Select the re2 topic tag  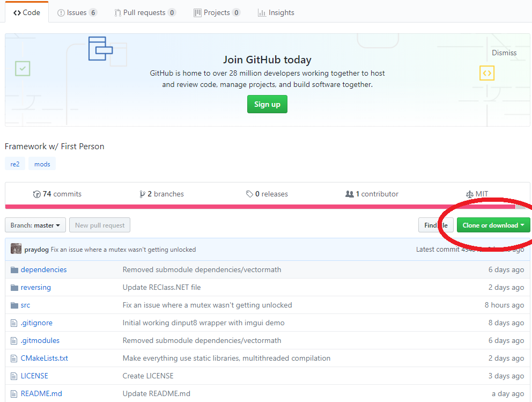pos(15,164)
